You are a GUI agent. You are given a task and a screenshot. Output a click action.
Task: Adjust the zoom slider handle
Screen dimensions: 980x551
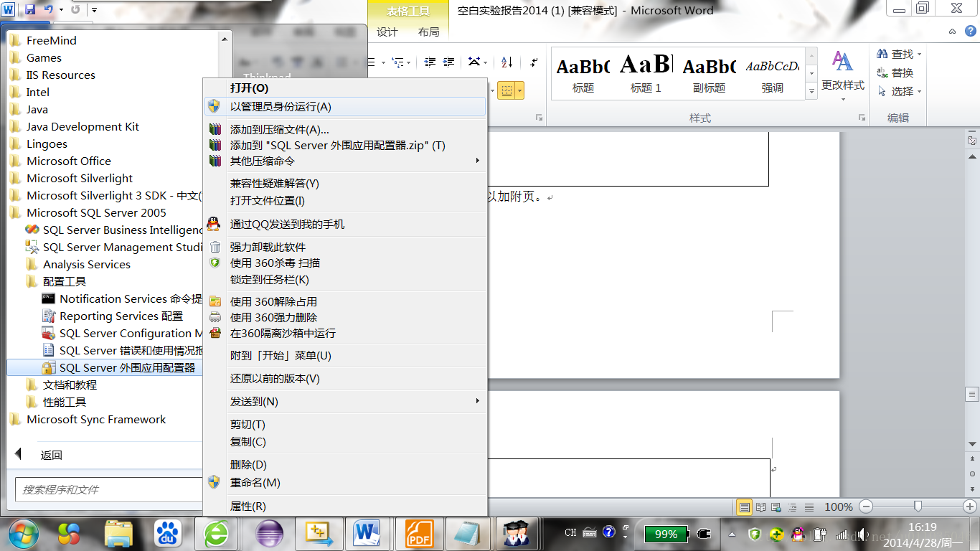(918, 507)
